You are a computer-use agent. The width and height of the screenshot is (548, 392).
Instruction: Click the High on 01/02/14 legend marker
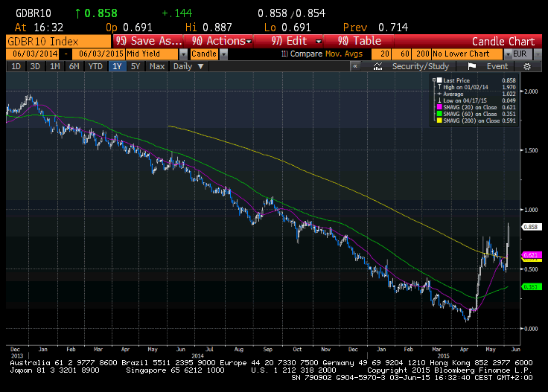[x=440, y=87]
